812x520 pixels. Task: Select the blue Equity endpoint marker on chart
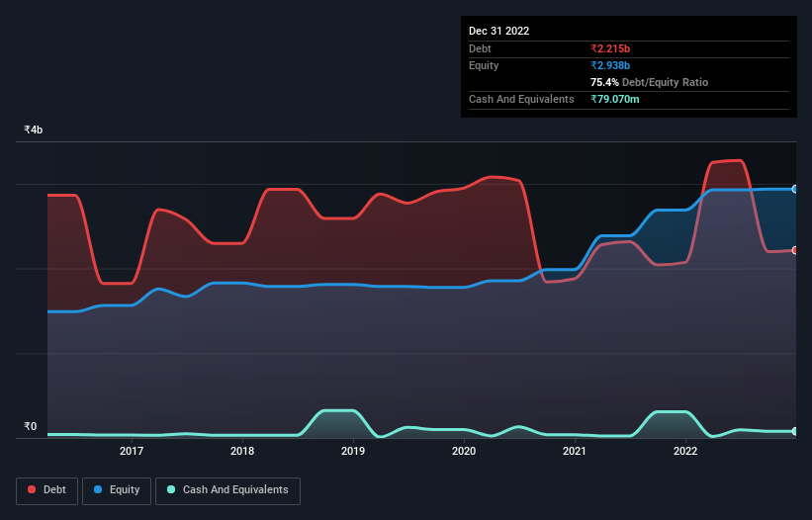795,190
